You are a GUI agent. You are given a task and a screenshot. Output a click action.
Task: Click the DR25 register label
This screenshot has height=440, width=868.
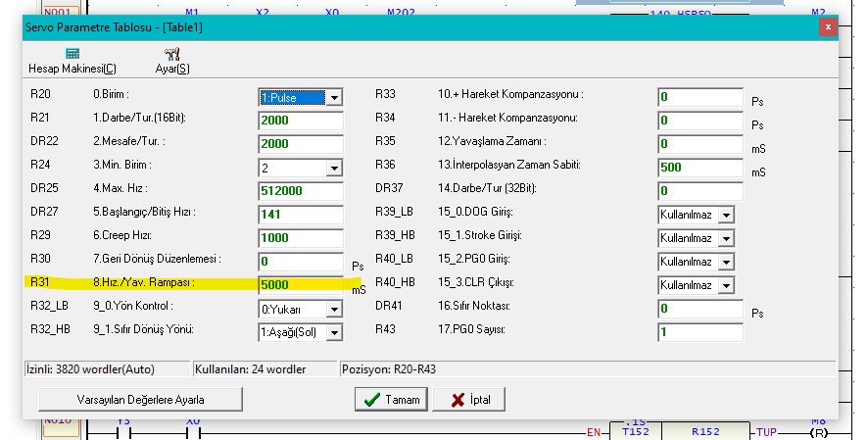tap(44, 188)
